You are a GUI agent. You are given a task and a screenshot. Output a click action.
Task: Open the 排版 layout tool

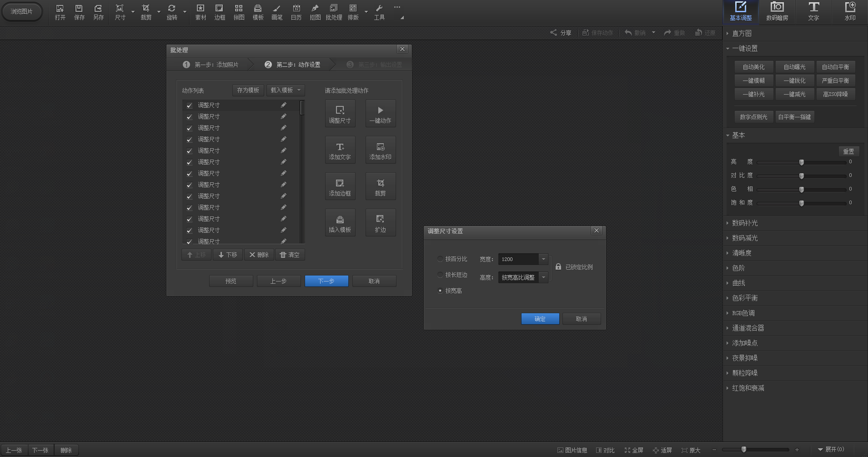(353, 12)
